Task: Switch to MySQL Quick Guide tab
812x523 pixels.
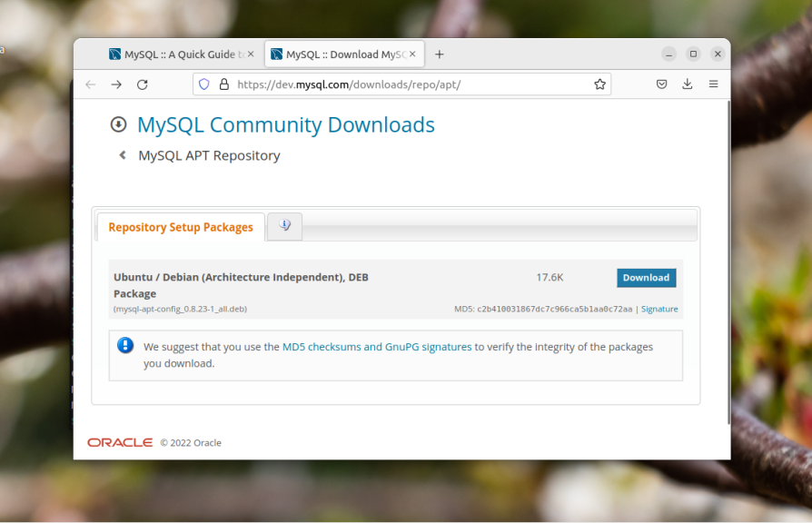Action: pyautogui.click(x=177, y=54)
